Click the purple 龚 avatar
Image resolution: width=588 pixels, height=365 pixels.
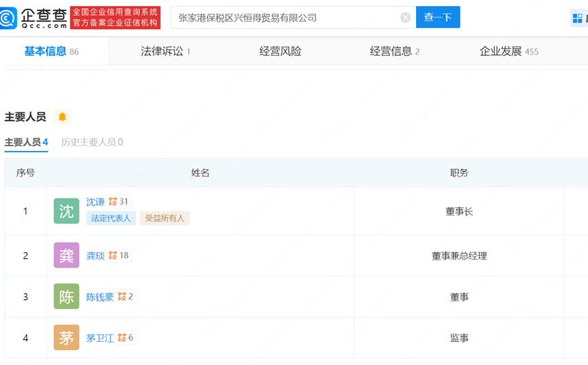(x=67, y=255)
